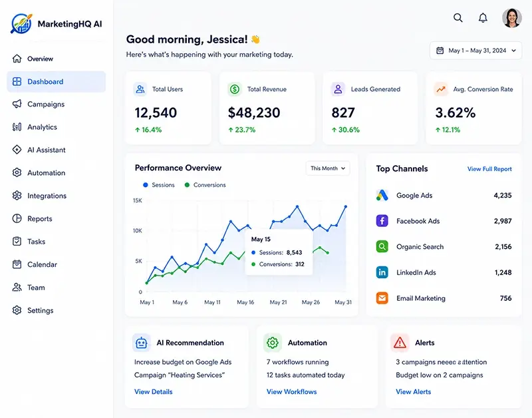Expand the This Month chart dropdown

(x=328, y=168)
